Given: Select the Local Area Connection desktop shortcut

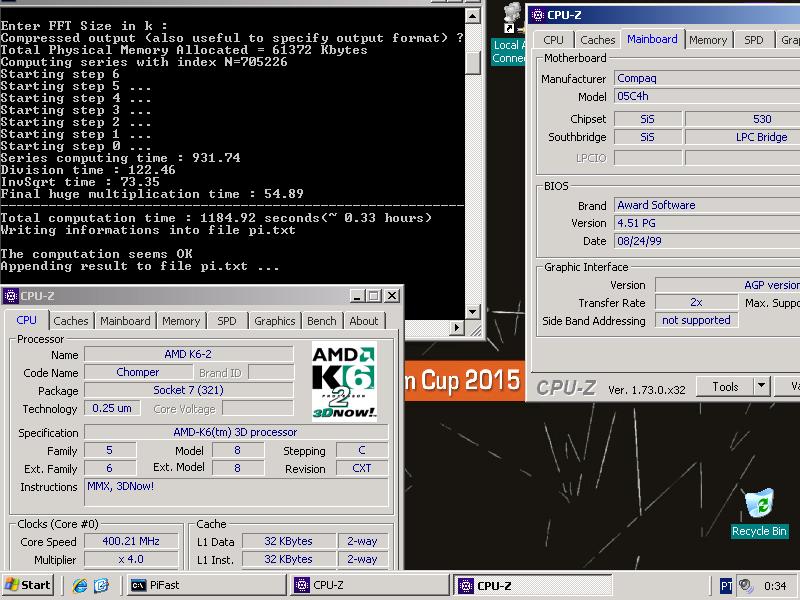Looking at the screenshot, I should click(509, 36).
